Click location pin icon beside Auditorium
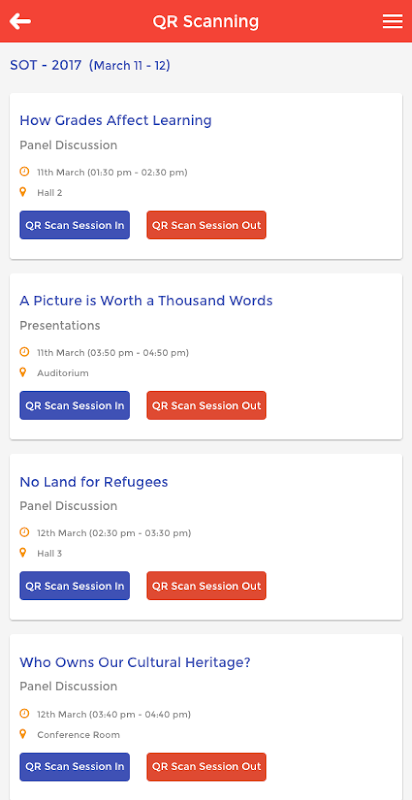The height and width of the screenshot is (800, 412). click(22, 372)
